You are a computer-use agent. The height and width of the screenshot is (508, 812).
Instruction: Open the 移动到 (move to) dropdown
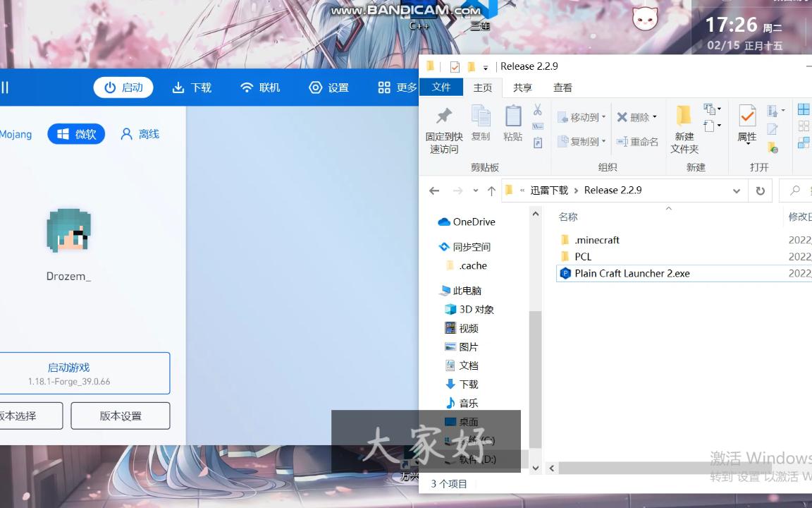pos(581,118)
